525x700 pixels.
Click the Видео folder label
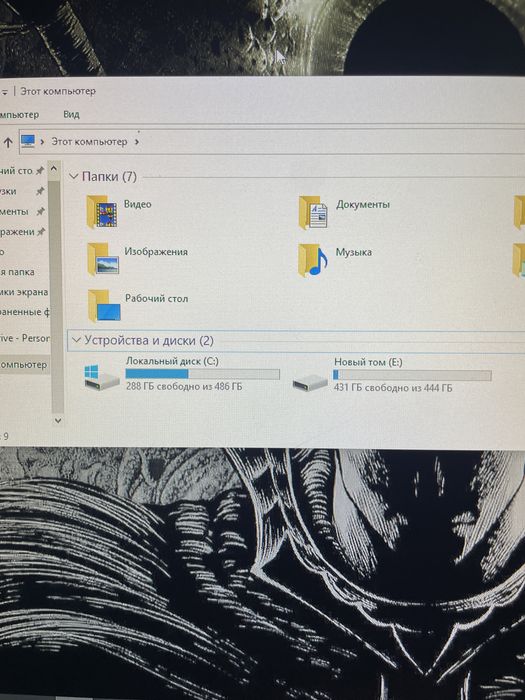[138, 204]
